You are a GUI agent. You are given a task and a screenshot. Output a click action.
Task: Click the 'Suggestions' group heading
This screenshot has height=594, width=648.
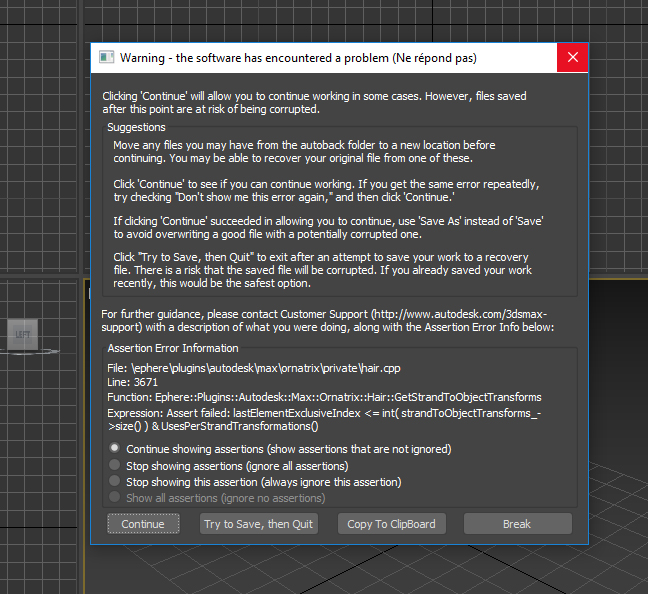point(137,127)
